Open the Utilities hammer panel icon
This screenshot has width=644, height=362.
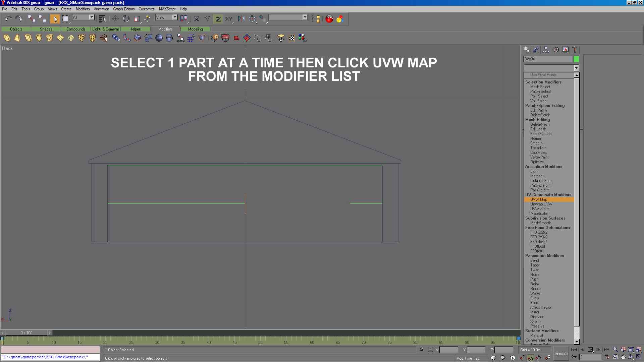575,50
